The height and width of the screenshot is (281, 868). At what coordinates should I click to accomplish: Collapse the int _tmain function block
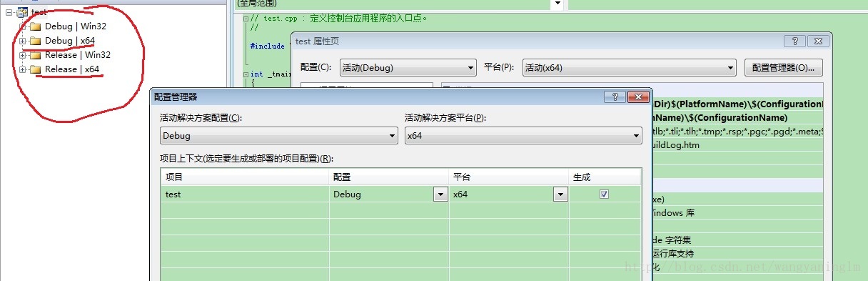click(246, 74)
